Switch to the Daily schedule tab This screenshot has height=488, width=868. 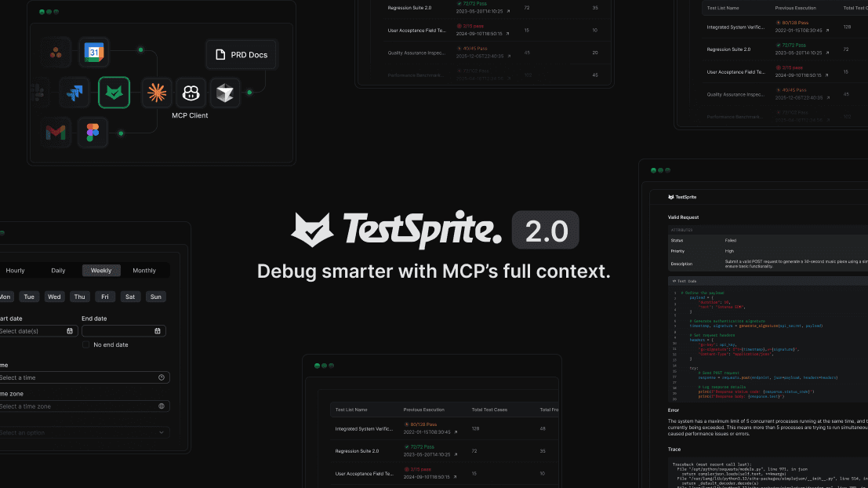[58, 271]
